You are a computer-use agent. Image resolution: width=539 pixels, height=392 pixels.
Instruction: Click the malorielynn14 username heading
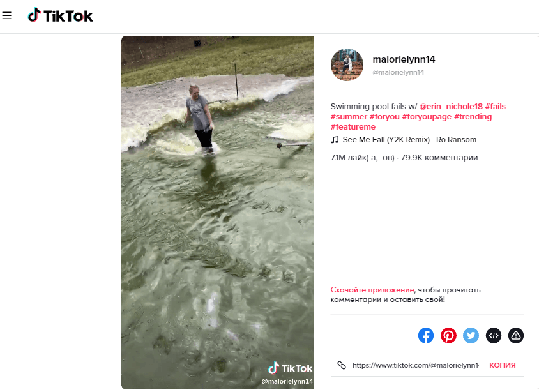[404, 59]
